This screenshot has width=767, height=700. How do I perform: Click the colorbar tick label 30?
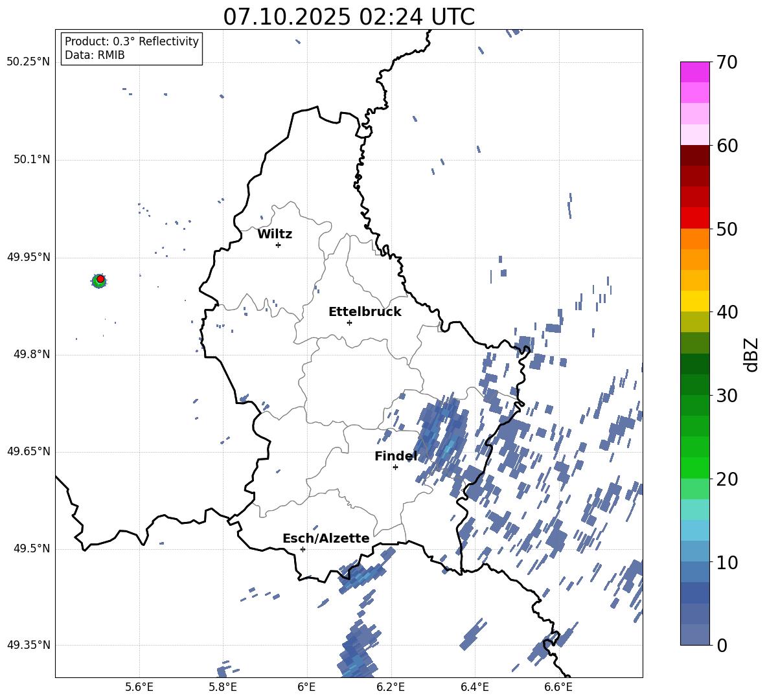(x=727, y=396)
